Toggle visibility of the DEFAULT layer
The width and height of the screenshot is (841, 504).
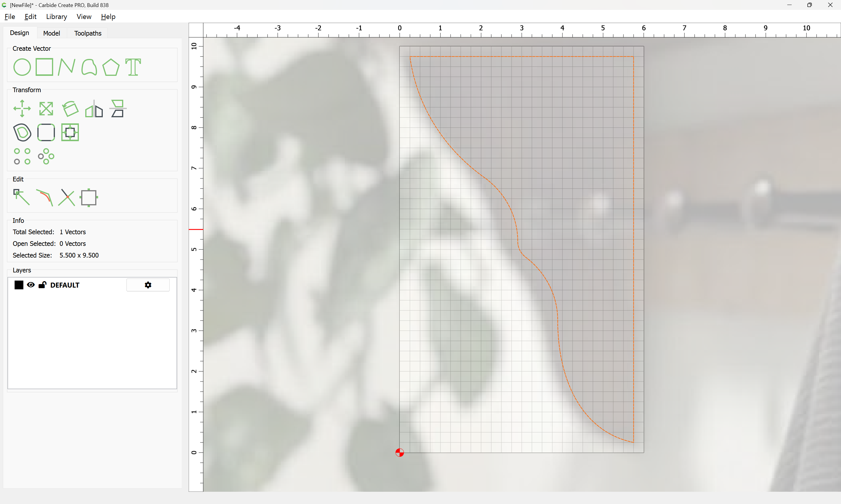[31, 285]
